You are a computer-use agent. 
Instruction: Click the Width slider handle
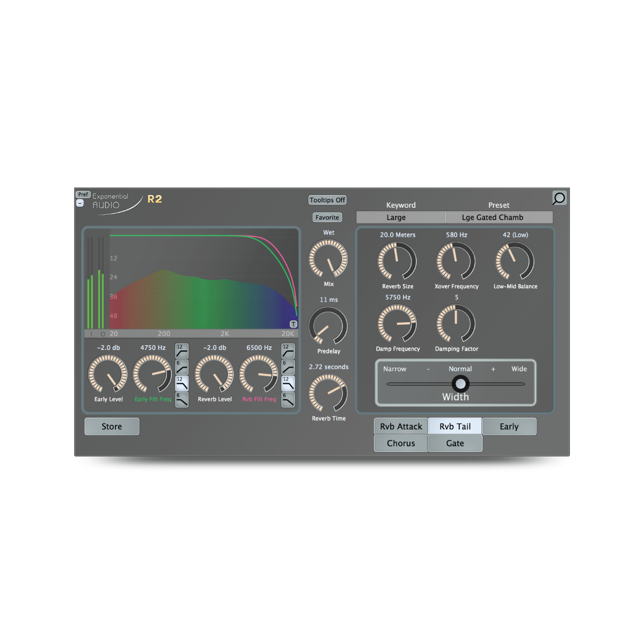[x=460, y=384]
